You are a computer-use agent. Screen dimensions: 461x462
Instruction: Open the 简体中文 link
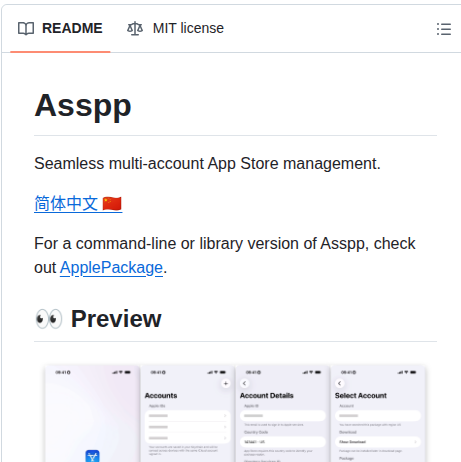point(78,204)
